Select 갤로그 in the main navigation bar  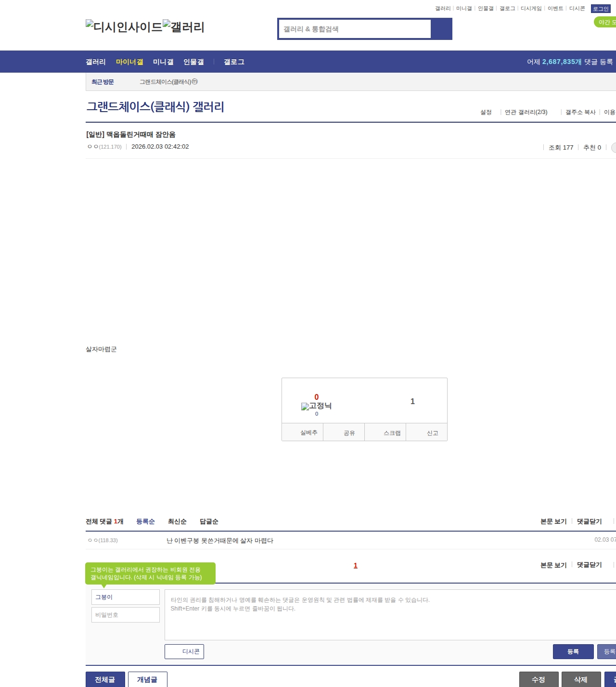pyautogui.click(x=234, y=62)
